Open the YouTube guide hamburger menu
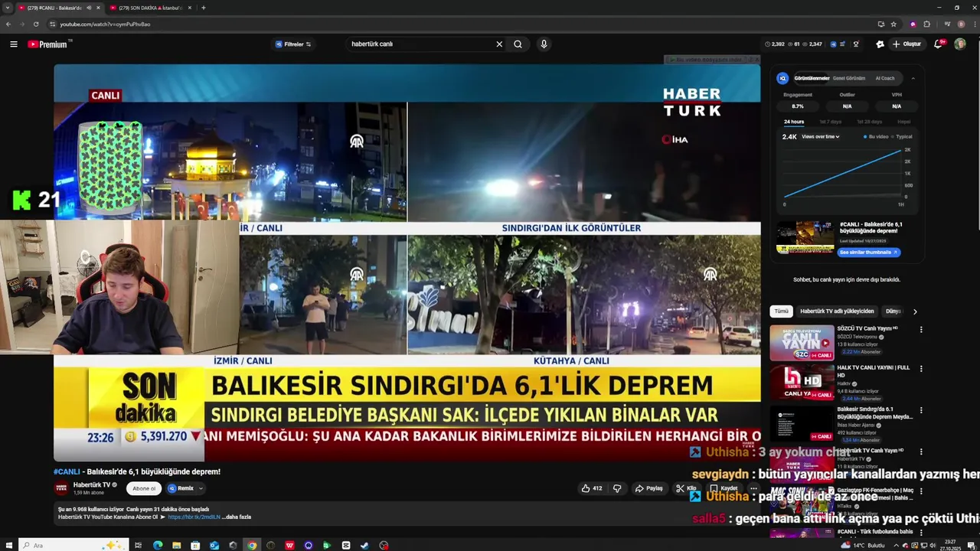The image size is (980, 551). click(x=13, y=44)
